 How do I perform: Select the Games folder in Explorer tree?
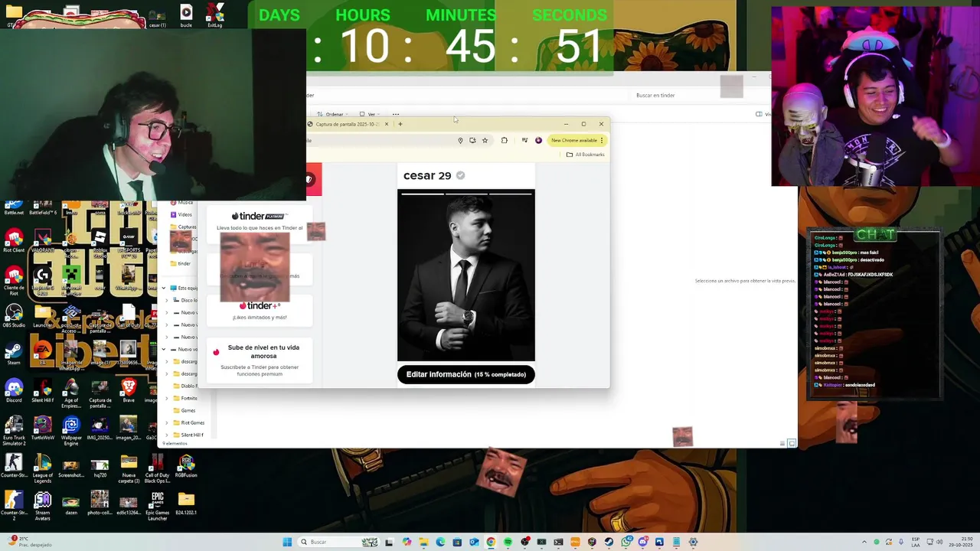pos(184,410)
